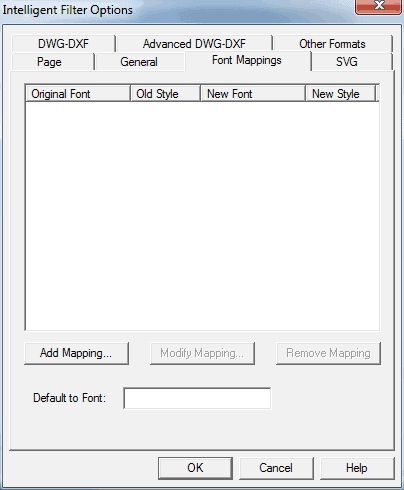Viewport: 404px width, 490px height.
Task: Switch to the SVG tab
Action: point(347,62)
